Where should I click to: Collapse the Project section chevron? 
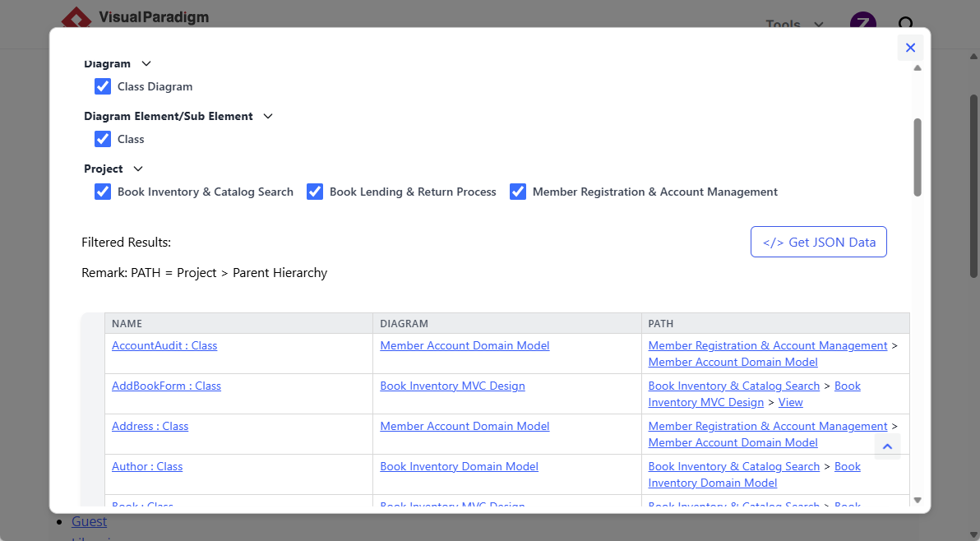point(138,169)
